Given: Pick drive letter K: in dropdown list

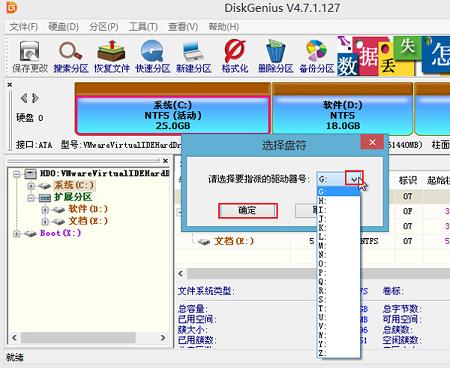Looking at the screenshot, I should pyautogui.click(x=338, y=228).
